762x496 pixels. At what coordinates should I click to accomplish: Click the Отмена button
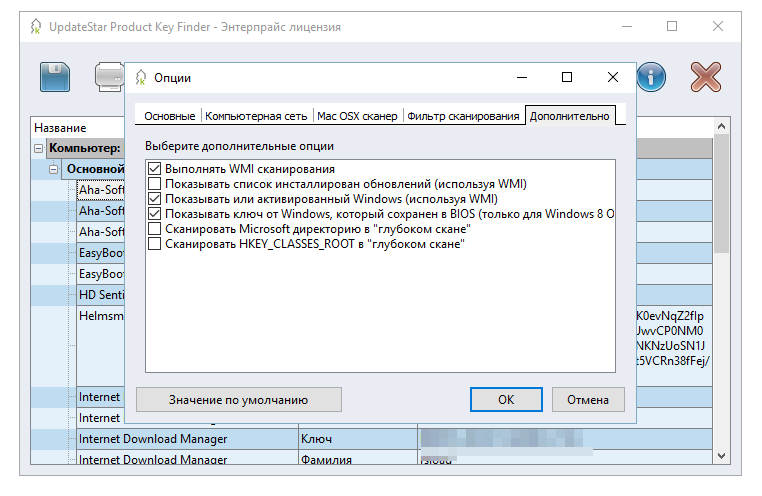click(x=588, y=399)
